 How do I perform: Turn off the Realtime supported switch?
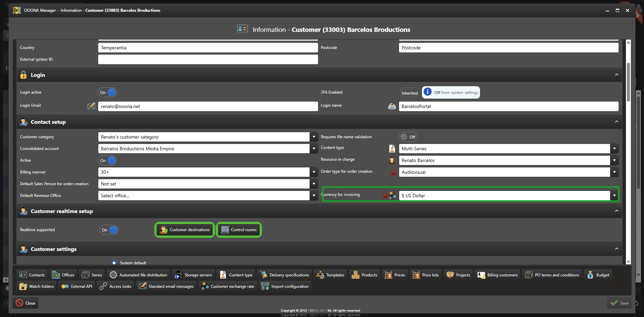109,230
